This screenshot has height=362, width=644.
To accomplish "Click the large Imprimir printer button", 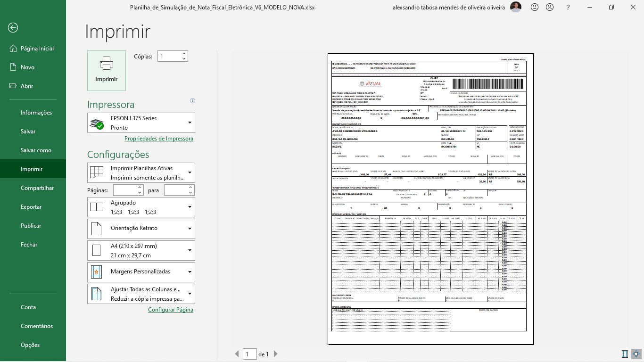I will pyautogui.click(x=107, y=71).
